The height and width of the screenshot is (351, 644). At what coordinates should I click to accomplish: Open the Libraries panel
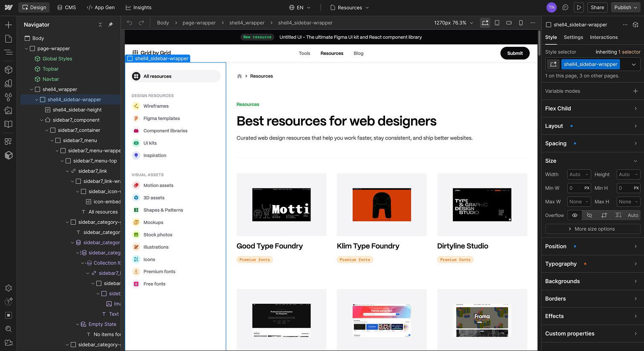click(x=9, y=124)
